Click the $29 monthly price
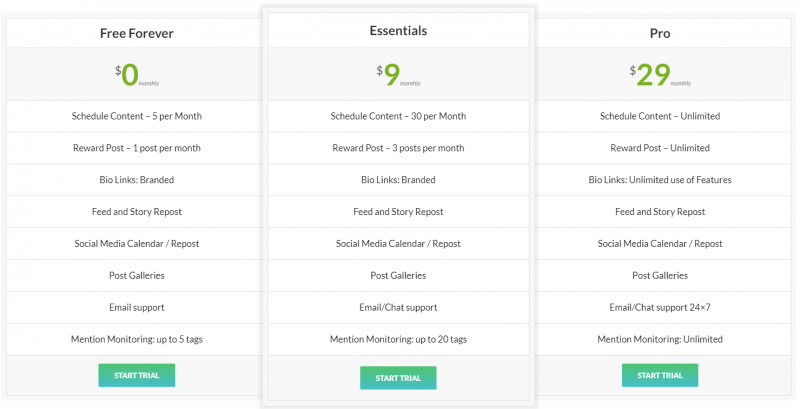This screenshot has width=800, height=409. [x=660, y=75]
